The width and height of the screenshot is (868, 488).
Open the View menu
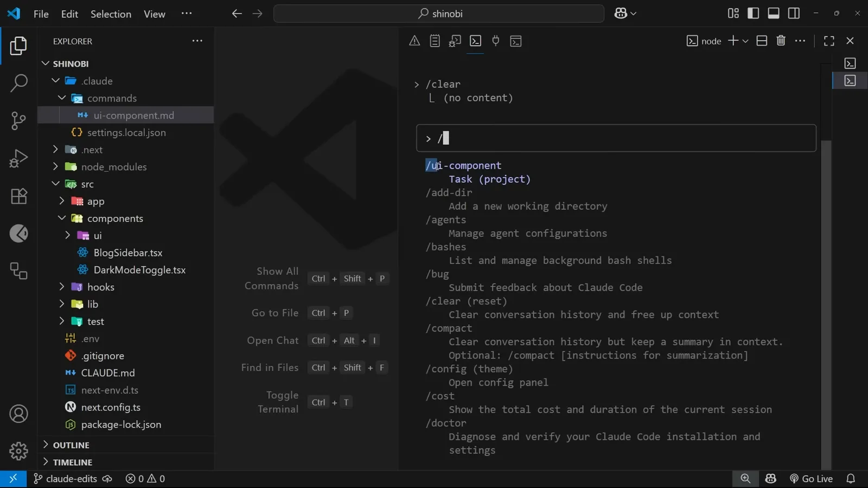pyautogui.click(x=154, y=14)
